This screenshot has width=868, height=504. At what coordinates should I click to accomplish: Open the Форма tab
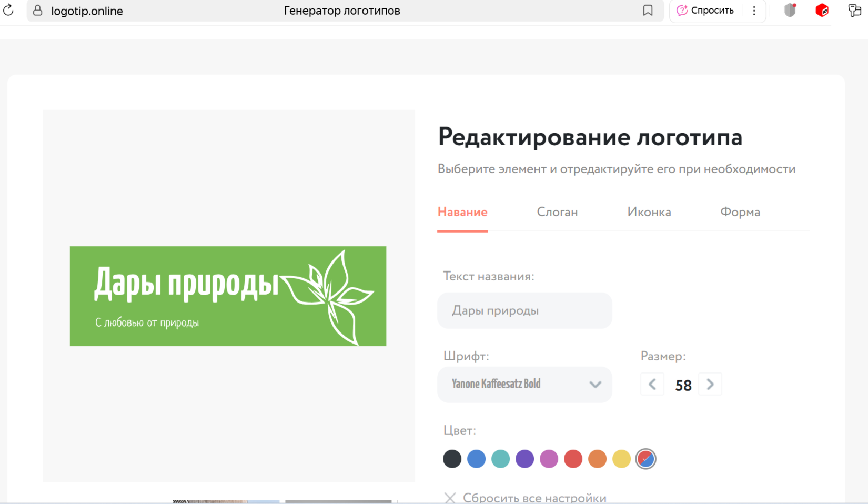(x=740, y=212)
